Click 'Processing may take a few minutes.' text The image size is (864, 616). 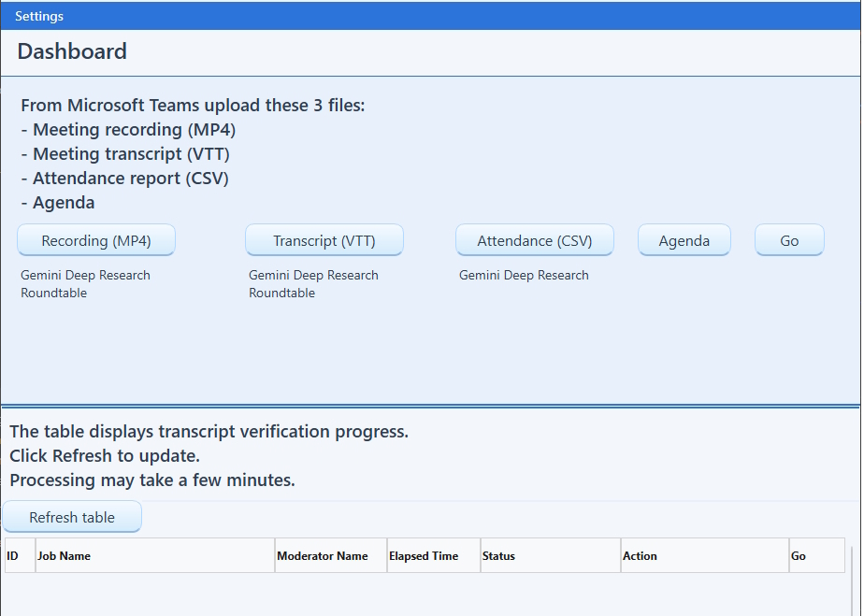coord(152,480)
